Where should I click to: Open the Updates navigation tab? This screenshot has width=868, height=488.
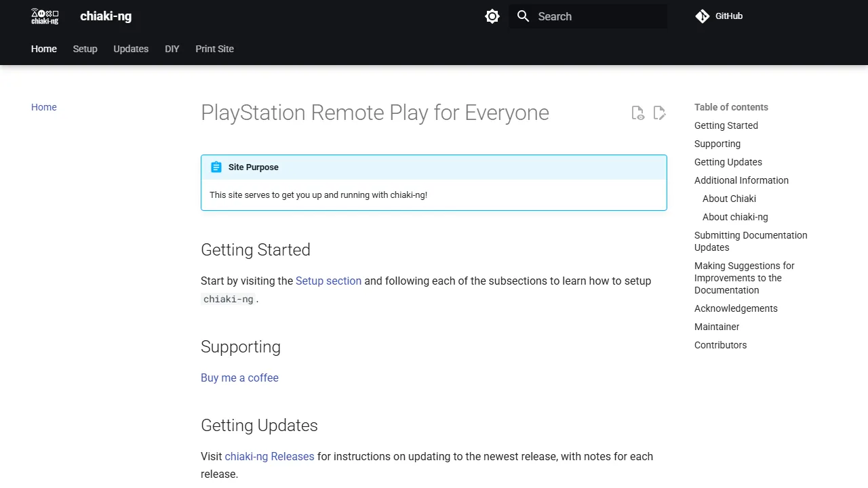[x=131, y=49]
